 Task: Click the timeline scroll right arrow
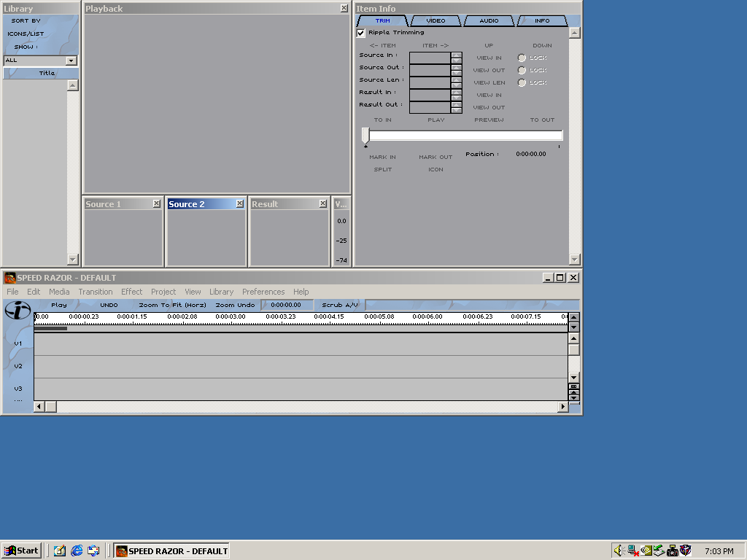[x=563, y=407]
